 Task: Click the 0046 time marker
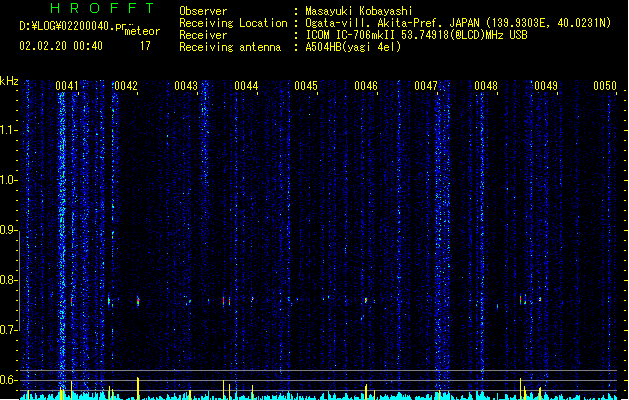(x=366, y=86)
